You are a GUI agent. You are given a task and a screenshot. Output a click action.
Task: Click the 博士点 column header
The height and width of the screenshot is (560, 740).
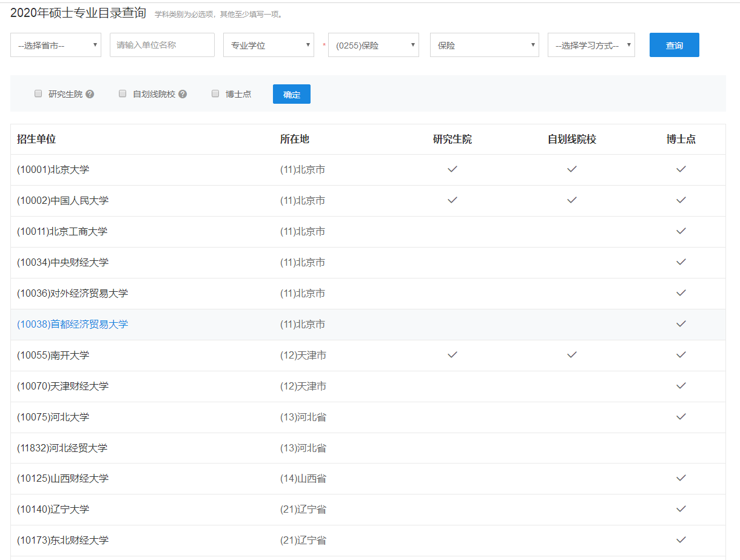pos(681,140)
